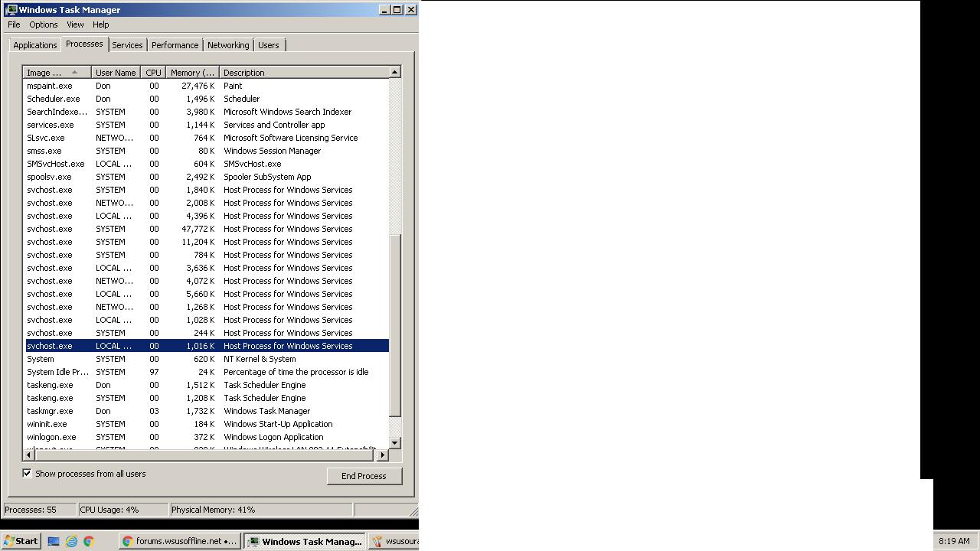Switch to the Performance tab
The width and height of the screenshot is (980, 551).
click(175, 45)
